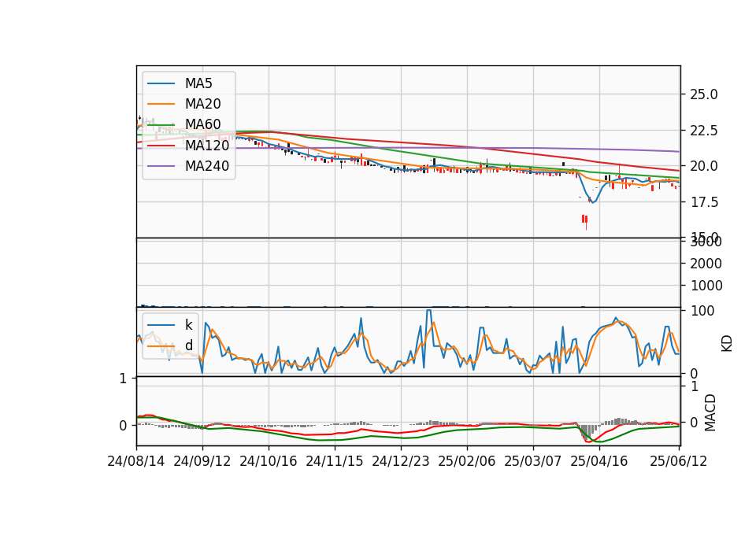Image resolution: width=756 pixels, height=543 pixels.
Task: Click the 20.0 price axis tick
Action: 704,166
